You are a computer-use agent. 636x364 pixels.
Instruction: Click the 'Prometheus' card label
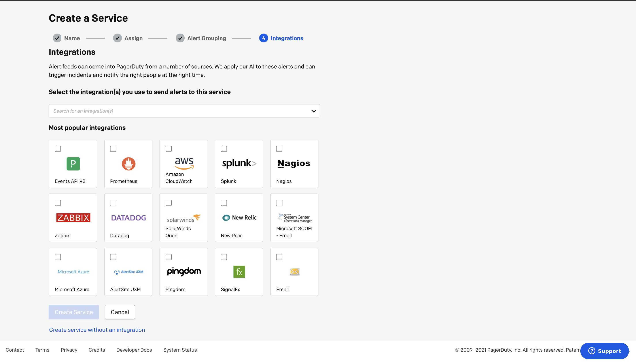coord(124,181)
